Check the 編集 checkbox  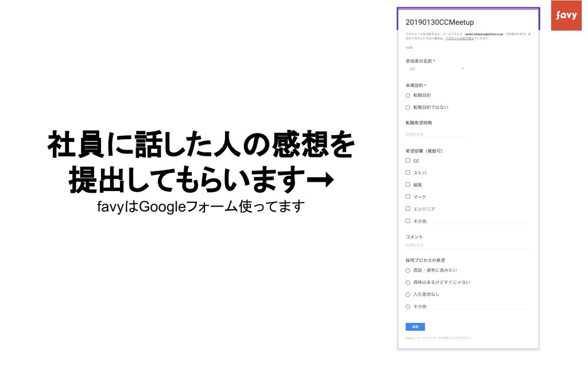tap(408, 185)
